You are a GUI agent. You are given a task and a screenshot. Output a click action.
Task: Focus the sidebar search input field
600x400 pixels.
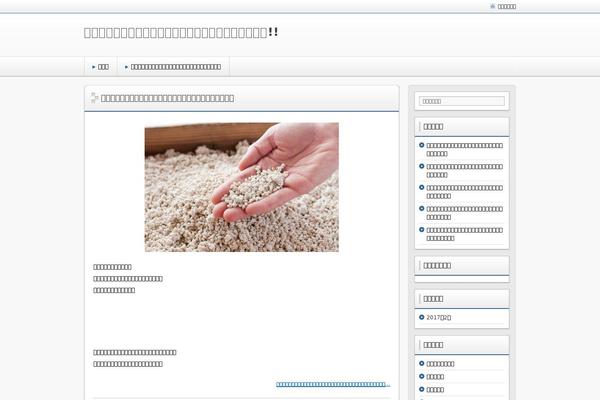coord(462,101)
